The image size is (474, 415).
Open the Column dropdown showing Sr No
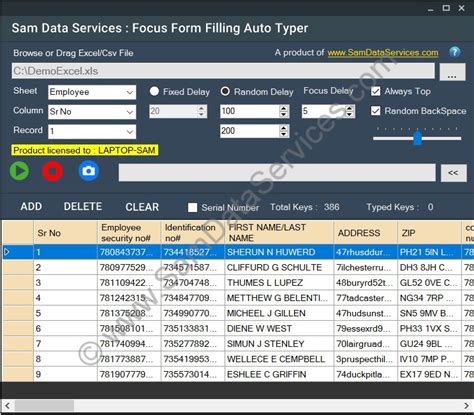pos(92,112)
